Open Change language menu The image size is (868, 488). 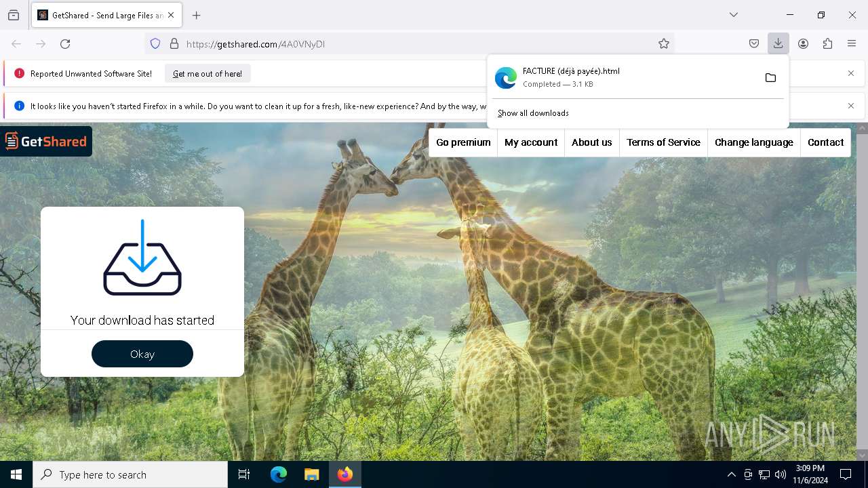[x=754, y=142]
